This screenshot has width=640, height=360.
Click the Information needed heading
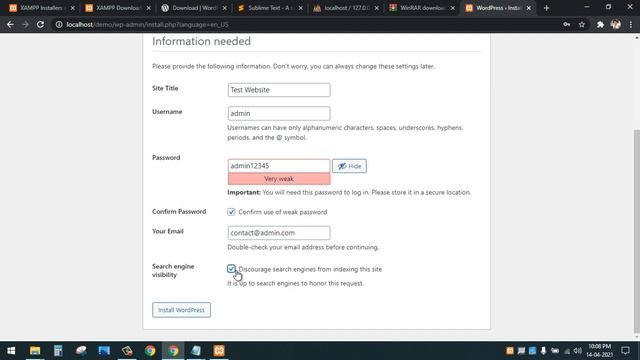coord(201,41)
